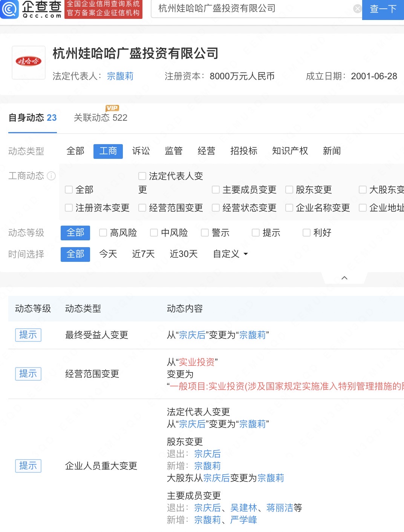Check the 中风险 level checkbox
The width and height of the screenshot is (404, 532).
tap(154, 233)
